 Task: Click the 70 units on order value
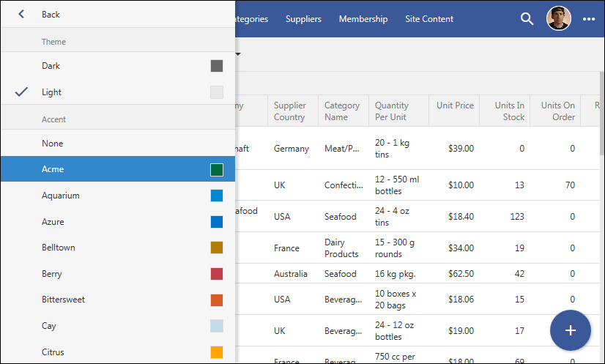coord(571,185)
